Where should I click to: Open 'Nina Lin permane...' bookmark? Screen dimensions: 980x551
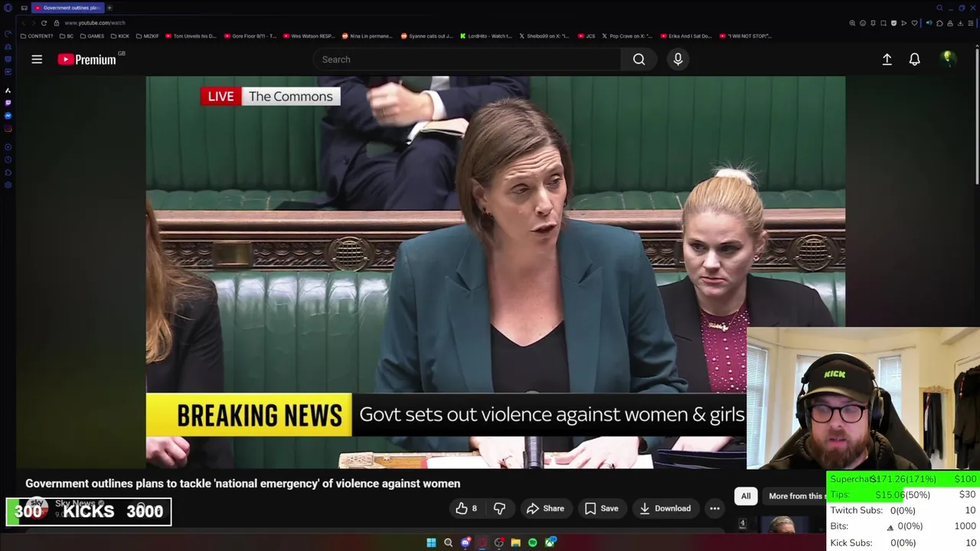[x=368, y=36]
